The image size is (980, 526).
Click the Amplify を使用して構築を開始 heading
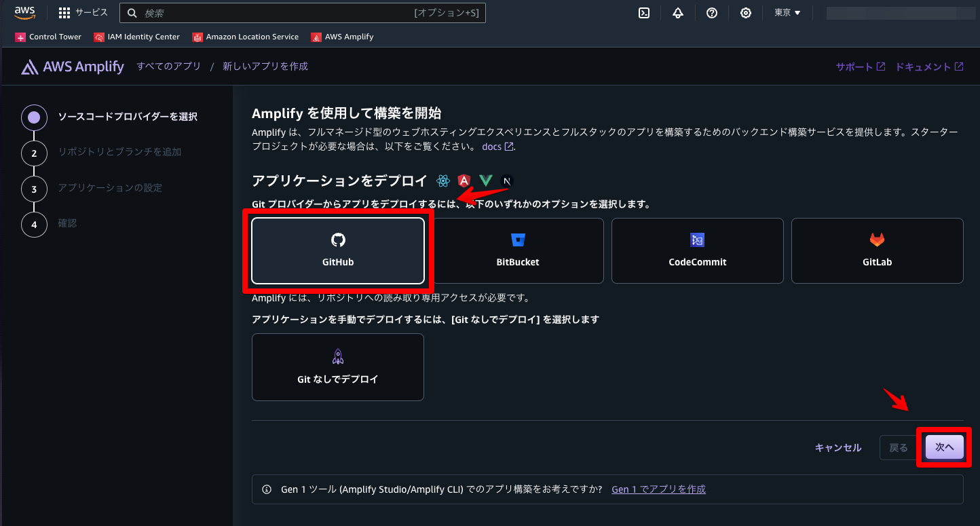(347, 113)
